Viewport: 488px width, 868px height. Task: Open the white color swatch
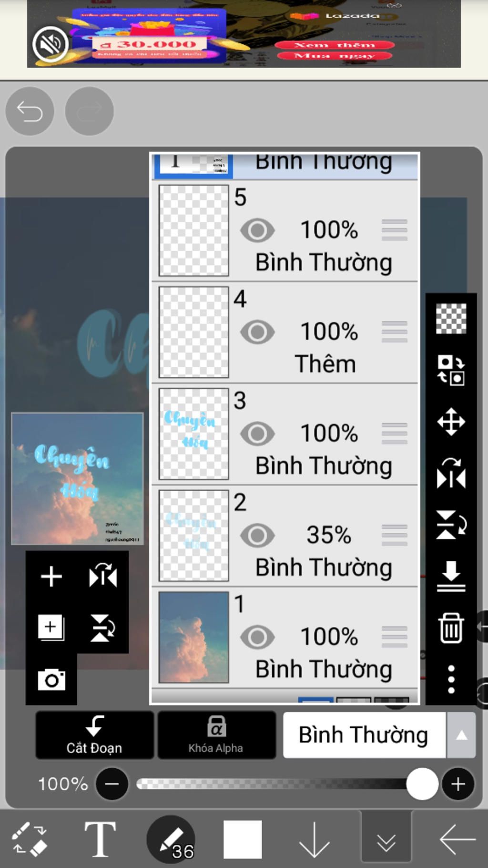point(243,839)
